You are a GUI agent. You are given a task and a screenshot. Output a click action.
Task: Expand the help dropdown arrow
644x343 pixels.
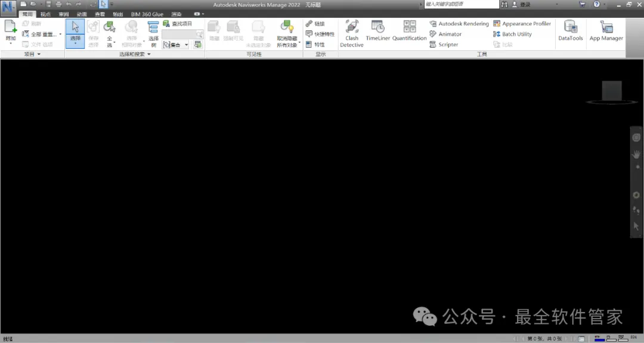[604, 4]
